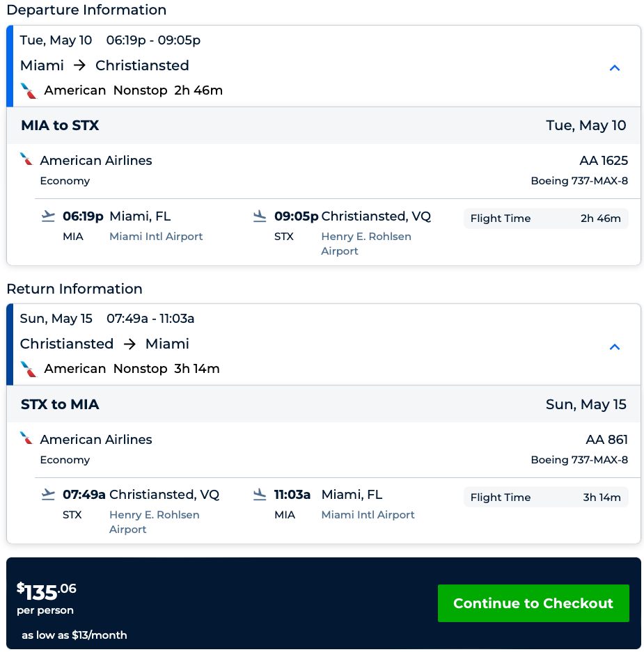Screen dimensions: 644x652
Task: Click American Airlines logo beside AA 1625
Action: pos(26,159)
